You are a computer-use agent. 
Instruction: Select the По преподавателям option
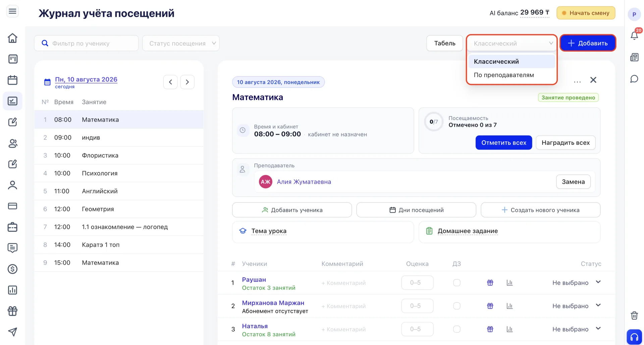click(512, 75)
